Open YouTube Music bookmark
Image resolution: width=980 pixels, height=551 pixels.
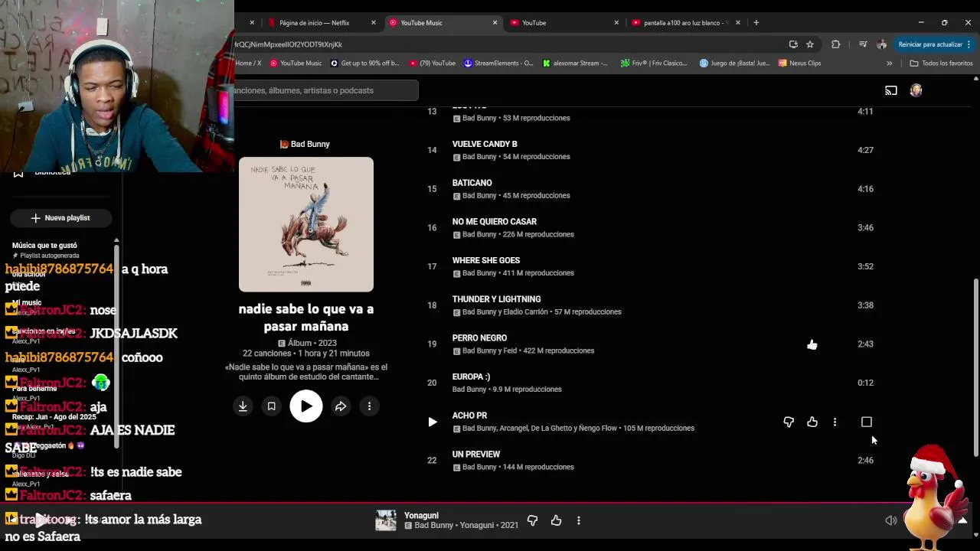click(x=295, y=64)
